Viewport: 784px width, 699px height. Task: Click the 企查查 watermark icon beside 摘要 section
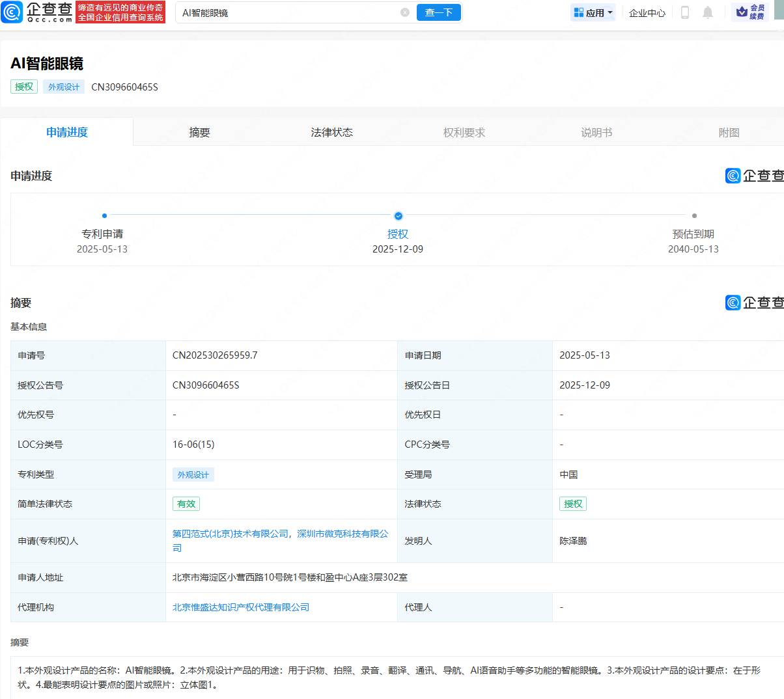732,302
